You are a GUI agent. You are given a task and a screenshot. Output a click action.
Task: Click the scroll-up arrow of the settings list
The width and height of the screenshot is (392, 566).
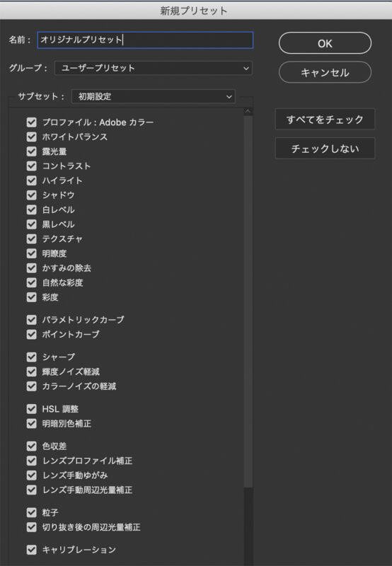coord(248,112)
